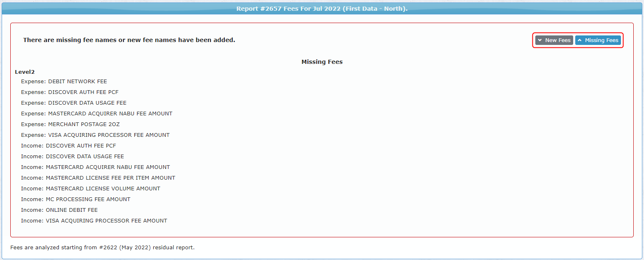The height and width of the screenshot is (260, 644).
Task: Select the missing fee names warning message
Action: pos(129,40)
